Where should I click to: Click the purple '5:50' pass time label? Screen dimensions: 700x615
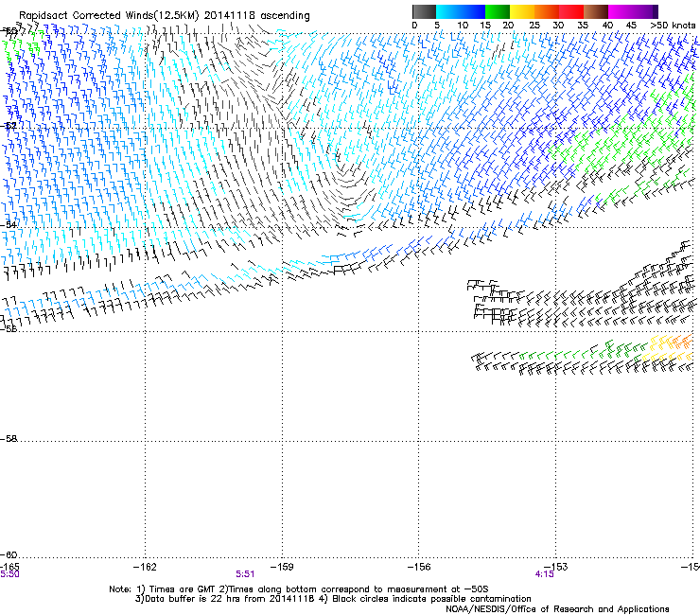coord(9,574)
